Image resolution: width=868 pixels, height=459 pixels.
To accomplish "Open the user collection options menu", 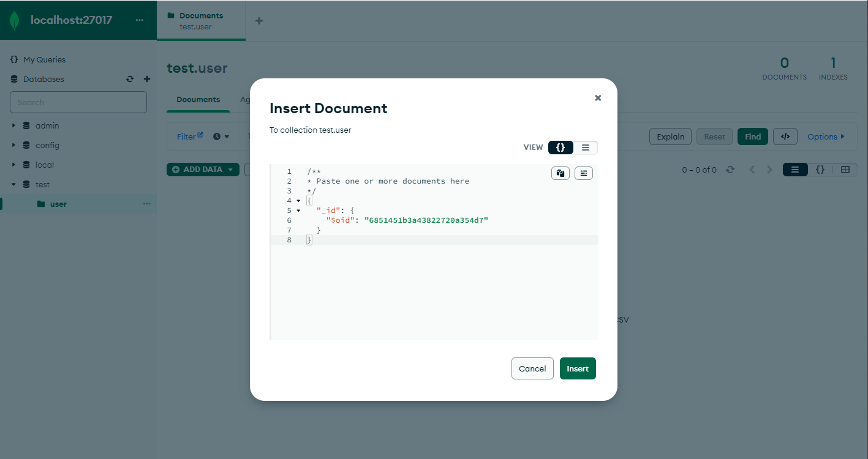I will 147,204.
